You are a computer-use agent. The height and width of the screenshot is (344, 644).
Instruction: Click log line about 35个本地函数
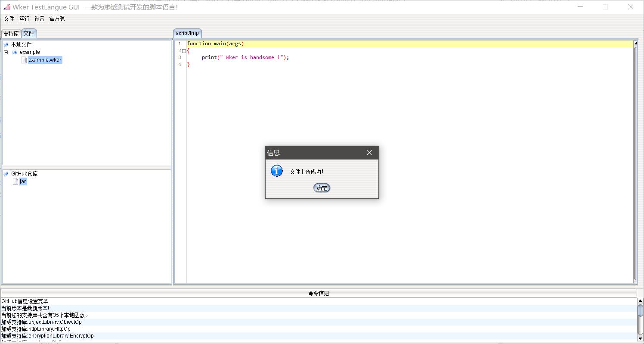[45, 315]
